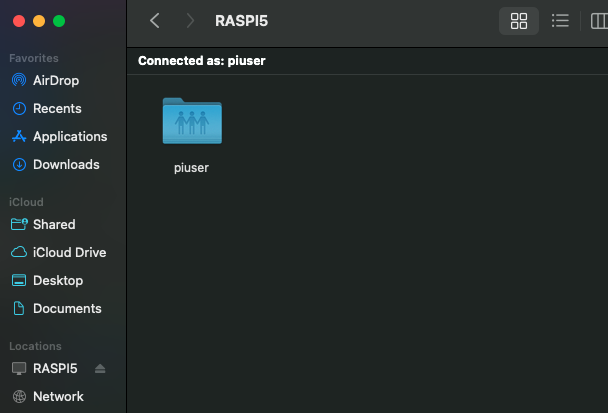The height and width of the screenshot is (413, 608).
Task: Select Shared under iCloud
Action: (x=53, y=224)
